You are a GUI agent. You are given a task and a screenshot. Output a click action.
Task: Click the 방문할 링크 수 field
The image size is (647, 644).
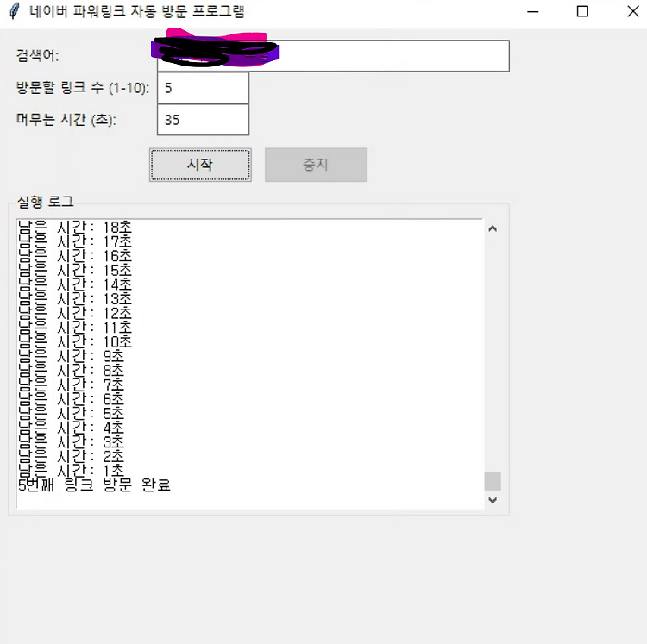pos(203,88)
